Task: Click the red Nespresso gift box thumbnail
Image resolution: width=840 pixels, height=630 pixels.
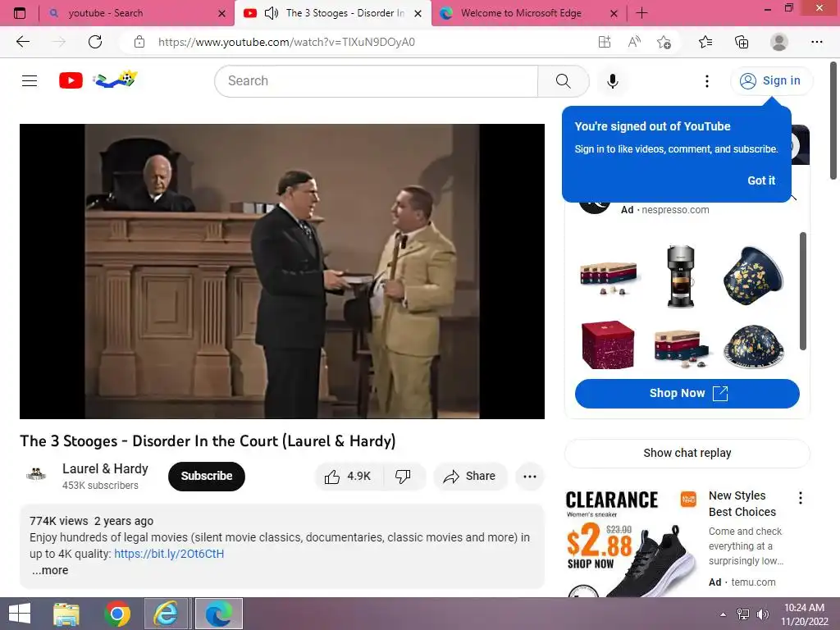Action: (x=608, y=345)
